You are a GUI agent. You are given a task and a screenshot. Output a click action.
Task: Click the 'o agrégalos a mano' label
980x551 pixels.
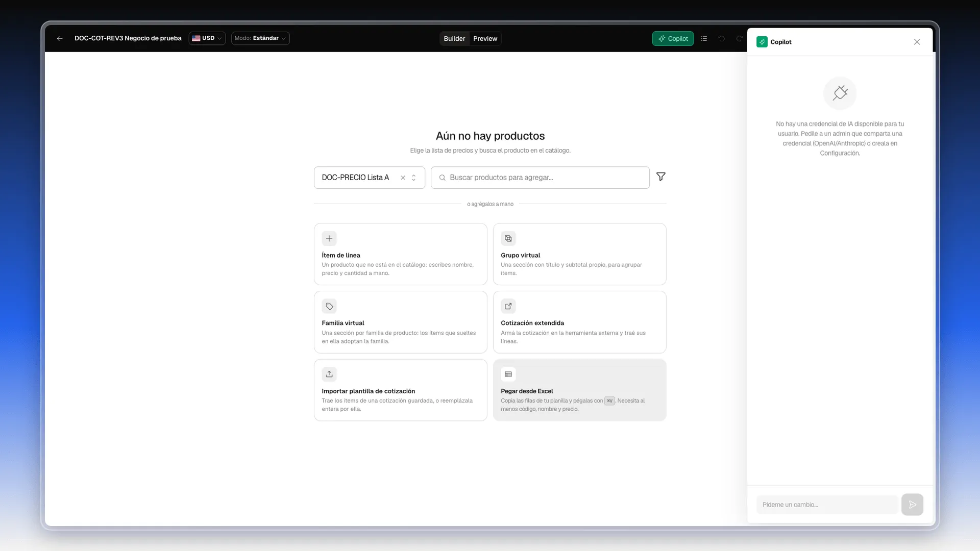(490, 204)
